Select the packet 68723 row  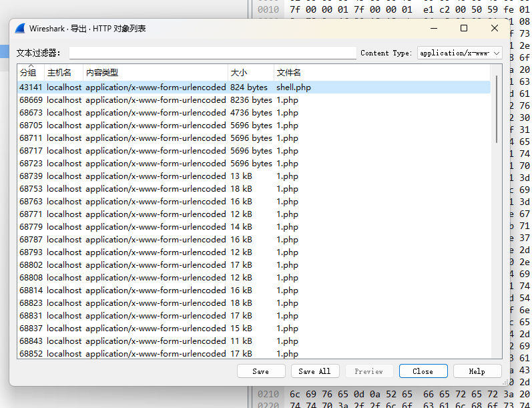point(254,164)
